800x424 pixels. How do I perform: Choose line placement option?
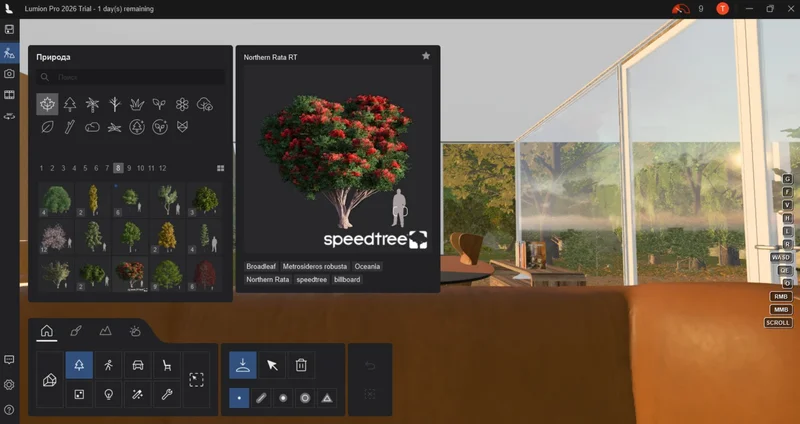click(x=261, y=398)
